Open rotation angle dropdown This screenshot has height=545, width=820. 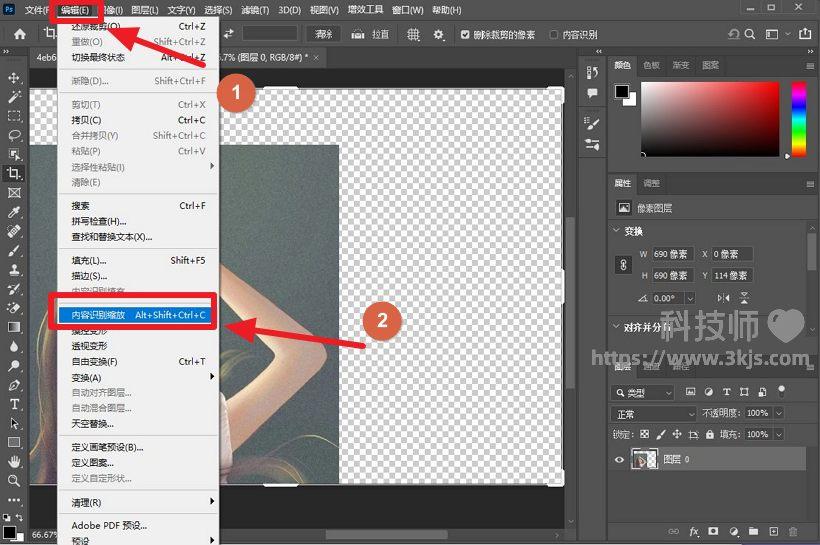pos(690,298)
